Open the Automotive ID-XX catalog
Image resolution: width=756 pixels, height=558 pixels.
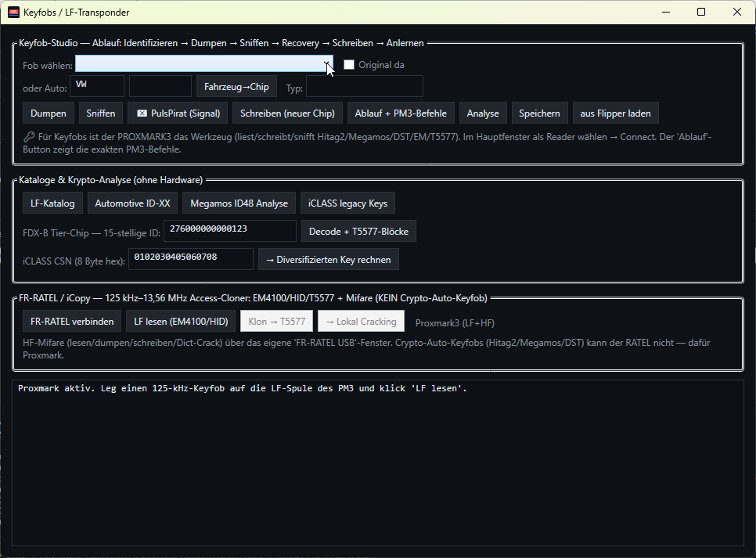132,203
